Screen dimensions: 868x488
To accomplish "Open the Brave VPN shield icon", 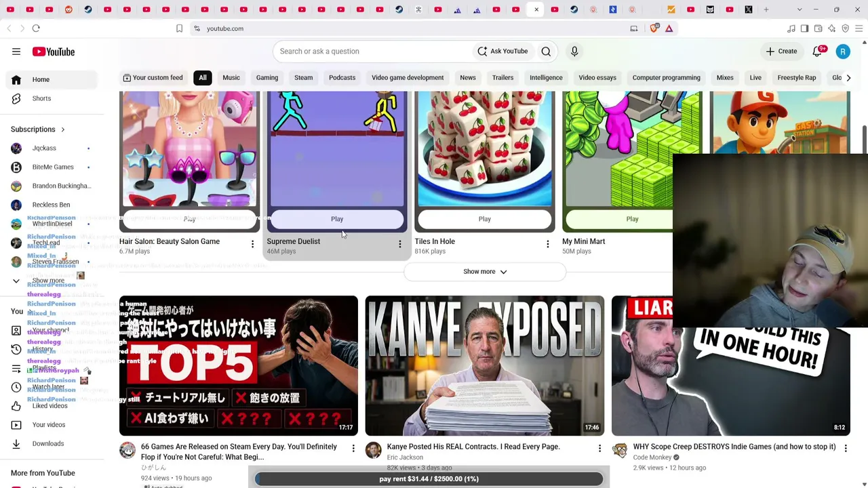I will pyautogui.click(x=845, y=28).
